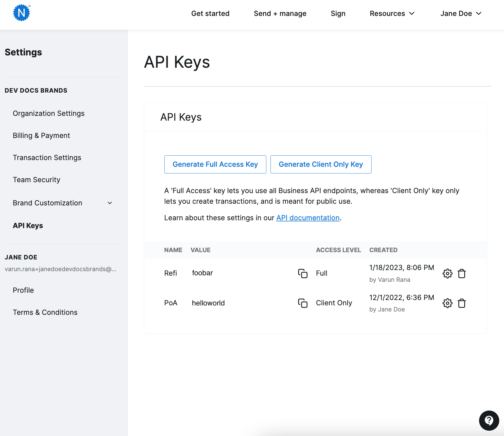Click the Settings sidebar title

(23, 52)
